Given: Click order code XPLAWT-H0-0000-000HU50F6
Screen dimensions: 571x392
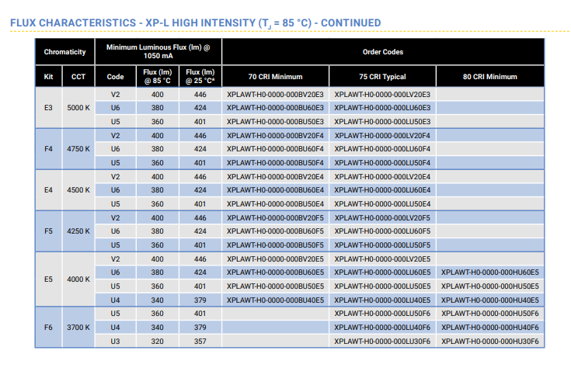Looking at the screenshot, I should point(490,314).
